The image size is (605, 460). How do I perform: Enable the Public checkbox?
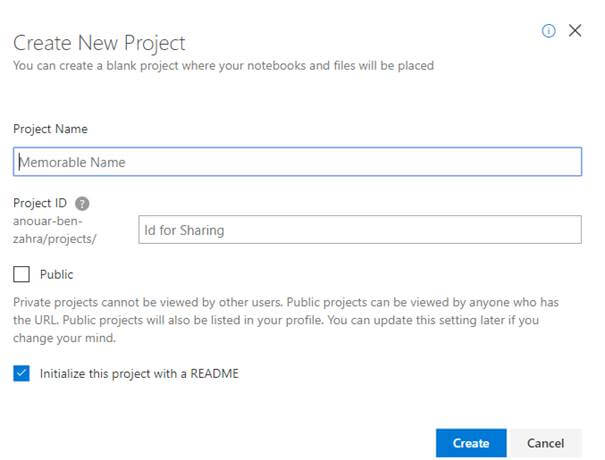21,274
